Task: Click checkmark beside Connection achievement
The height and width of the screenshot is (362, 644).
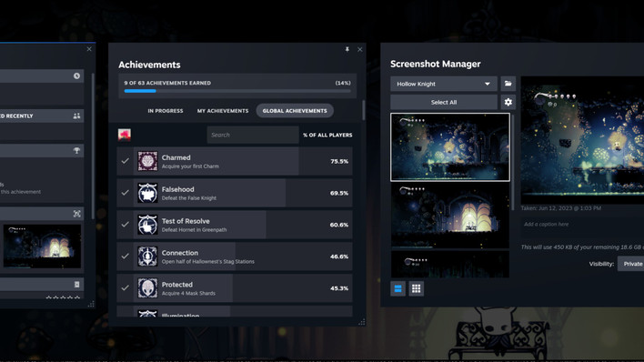Action: 126,256
